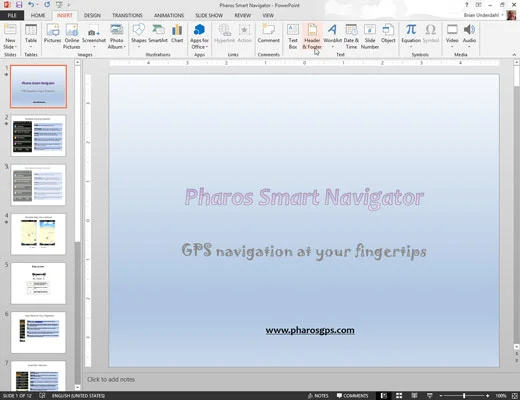Add a SmartArt graphic
Image resolution: width=520 pixels, height=400 pixels.
pos(158,34)
